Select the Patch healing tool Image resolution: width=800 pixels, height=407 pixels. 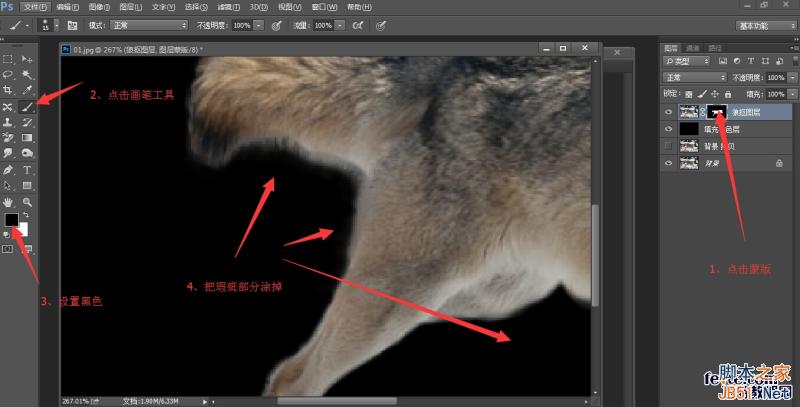pos(8,107)
